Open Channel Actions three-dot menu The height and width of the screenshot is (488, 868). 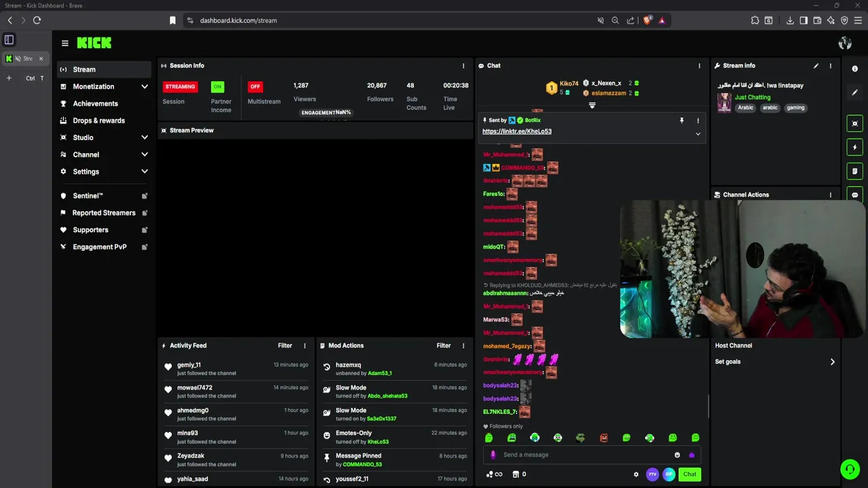tap(830, 195)
